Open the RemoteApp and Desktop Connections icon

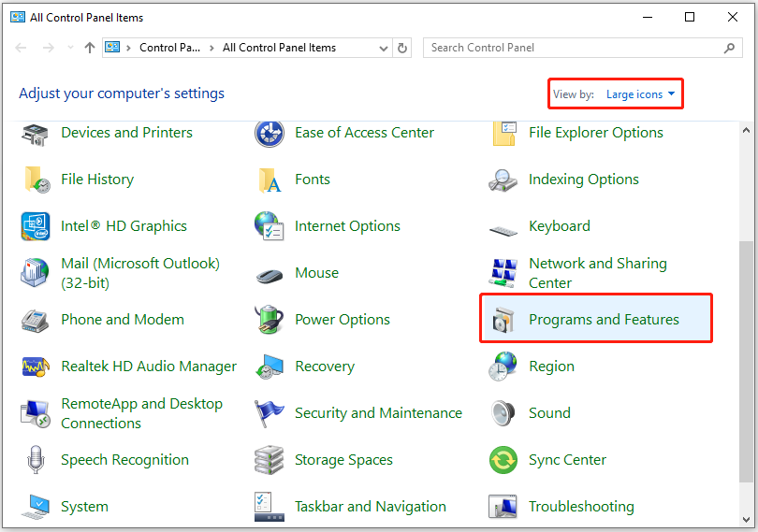point(35,413)
